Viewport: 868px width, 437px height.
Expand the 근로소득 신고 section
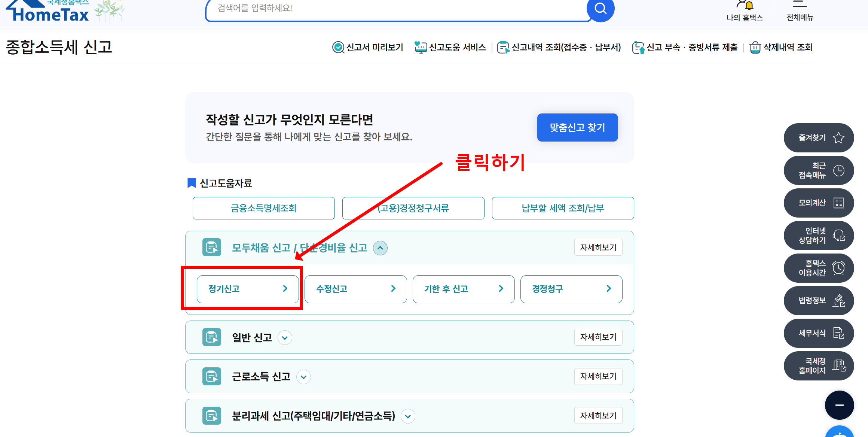click(303, 377)
